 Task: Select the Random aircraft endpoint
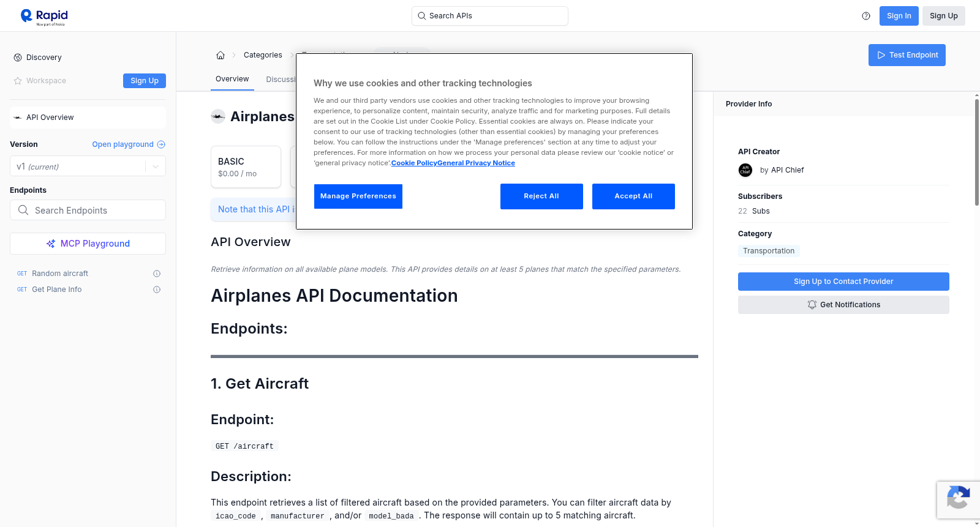click(60, 274)
